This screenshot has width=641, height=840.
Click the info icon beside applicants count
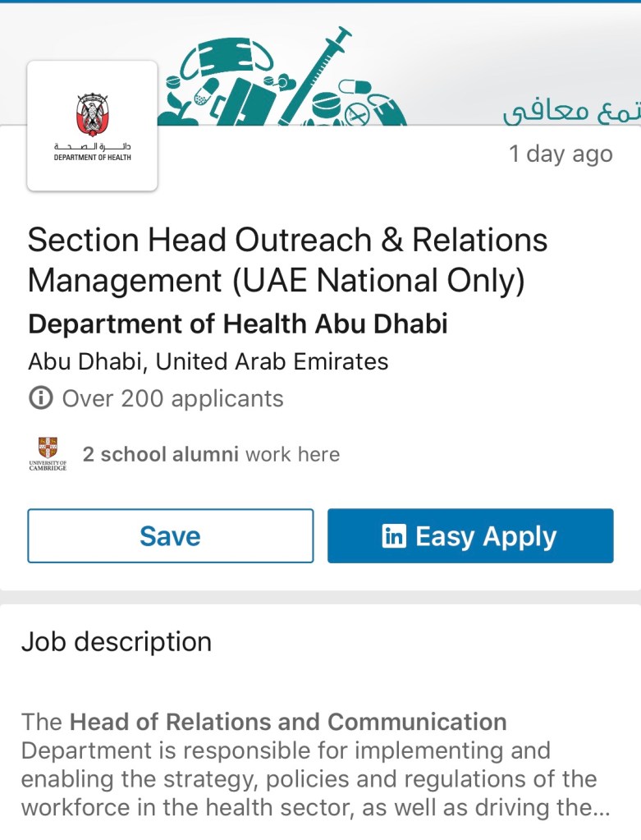pyautogui.click(x=39, y=399)
